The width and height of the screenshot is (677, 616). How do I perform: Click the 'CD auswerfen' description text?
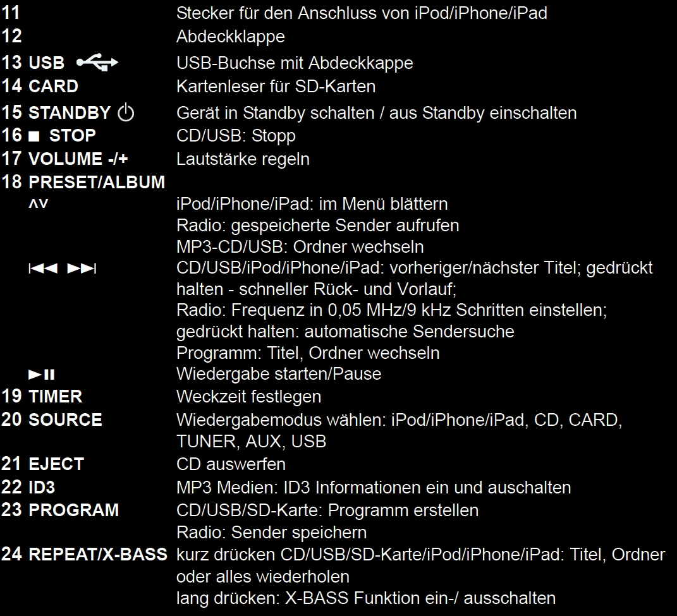pyautogui.click(x=231, y=464)
